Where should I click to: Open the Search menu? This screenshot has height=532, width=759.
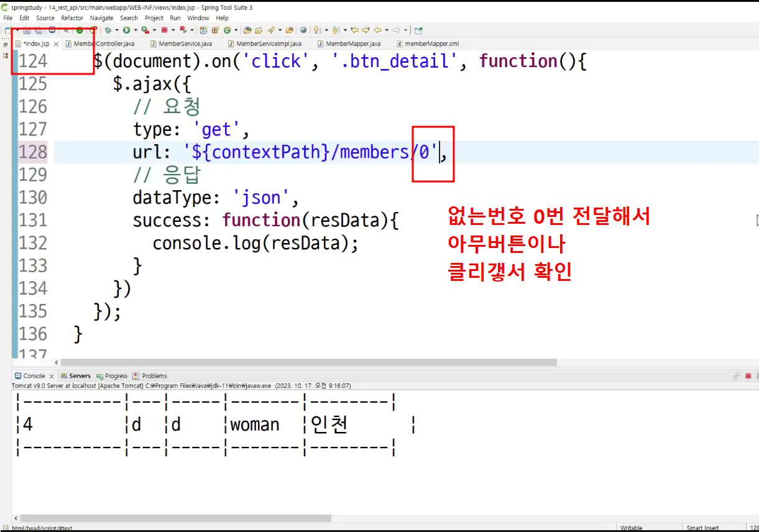click(x=129, y=18)
